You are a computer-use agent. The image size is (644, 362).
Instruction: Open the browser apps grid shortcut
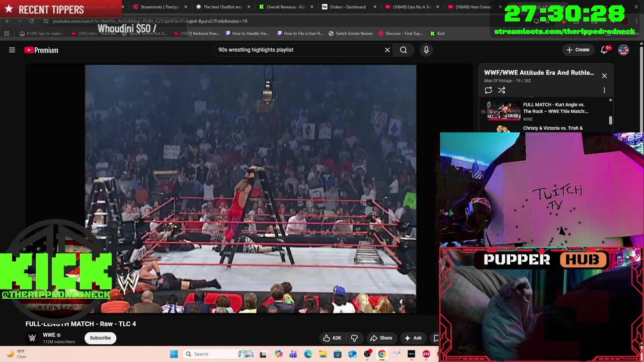tap(7, 33)
